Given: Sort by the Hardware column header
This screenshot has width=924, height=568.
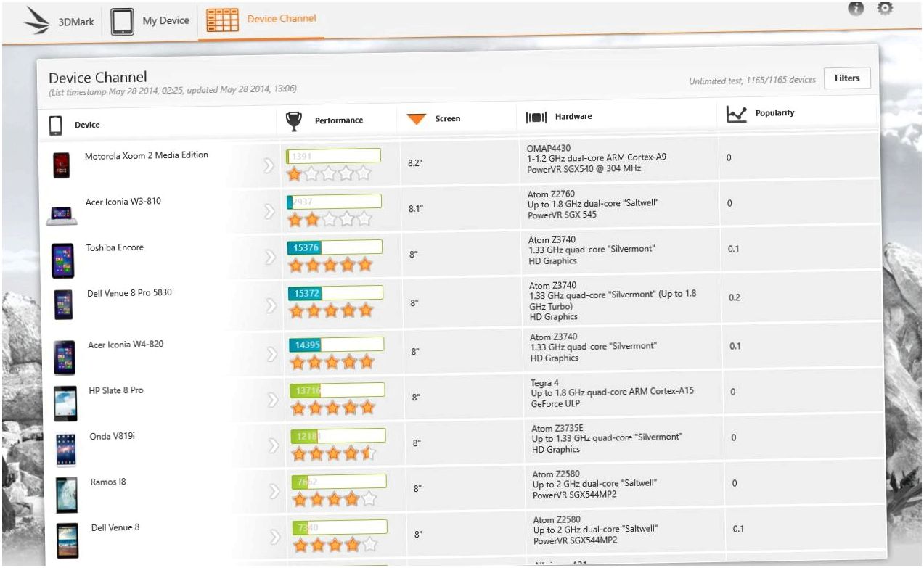Looking at the screenshot, I should pyautogui.click(x=573, y=116).
